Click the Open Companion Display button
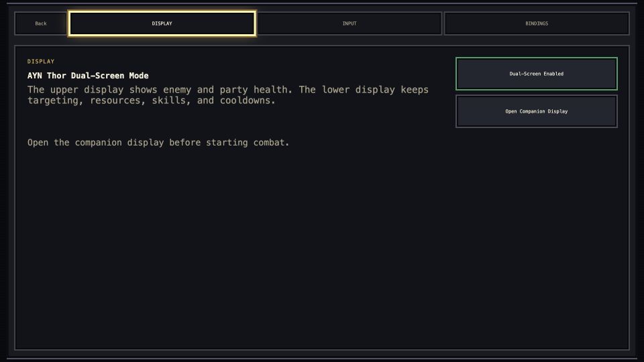This screenshot has height=362, width=644. pyautogui.click(x=537, y=111)
